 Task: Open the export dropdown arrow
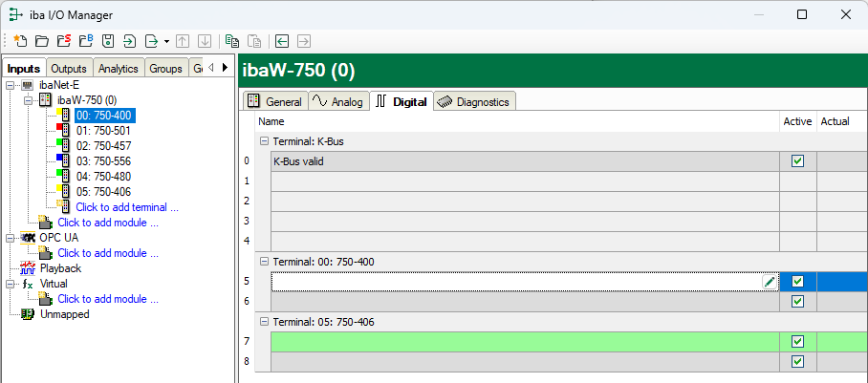tap(166, 41)
